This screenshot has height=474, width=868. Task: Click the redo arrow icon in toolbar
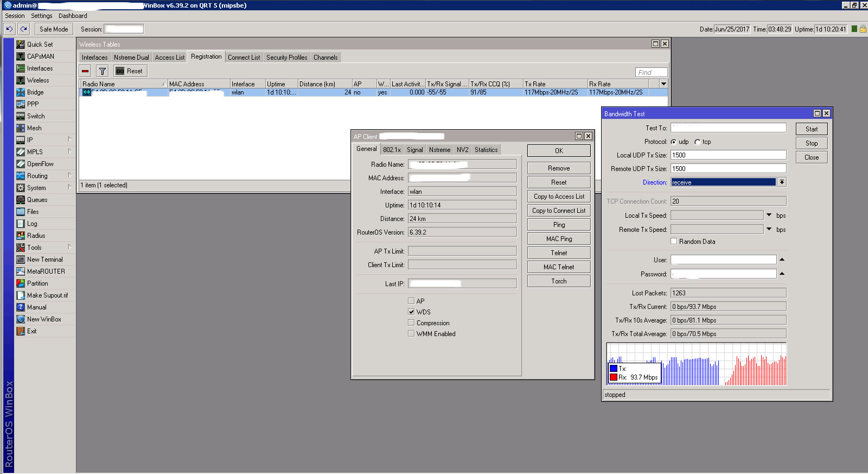pos(23,29)
